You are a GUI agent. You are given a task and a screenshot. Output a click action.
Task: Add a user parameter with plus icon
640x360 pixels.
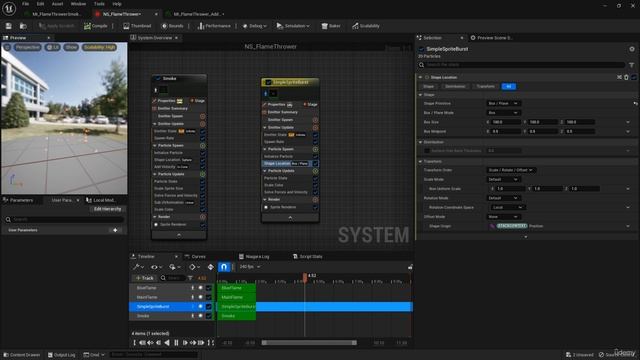point(115,230)
